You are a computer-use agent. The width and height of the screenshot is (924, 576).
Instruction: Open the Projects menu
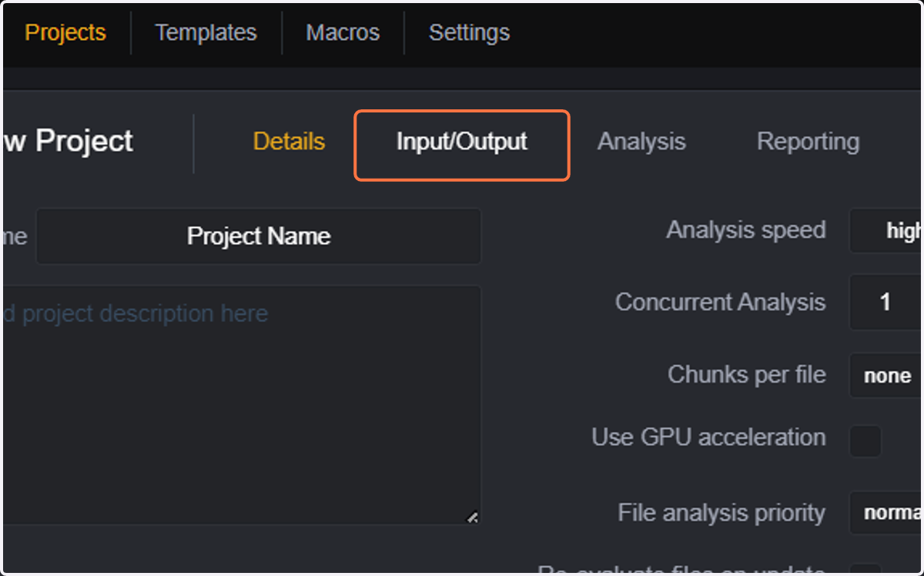pos(65,33)
